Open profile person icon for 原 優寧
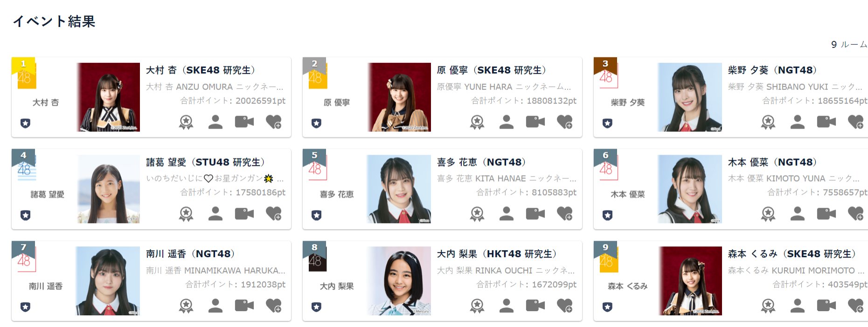The height and width of the screenshot is (327, 868). tap(506, 122)
